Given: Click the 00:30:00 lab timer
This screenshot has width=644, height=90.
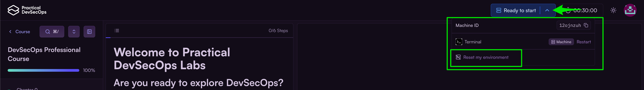Looking at the screenshot, I should pos(585,10).
